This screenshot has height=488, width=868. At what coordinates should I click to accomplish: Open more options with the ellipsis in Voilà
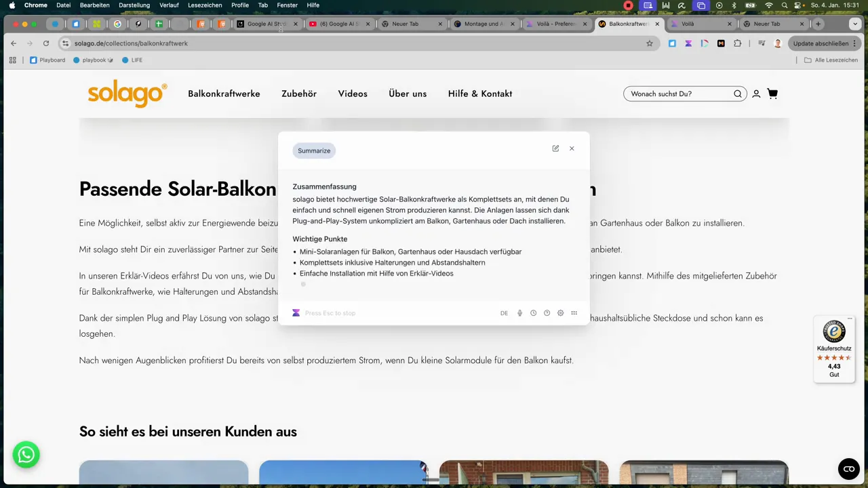pyautogui.click(x=574, y=312)
